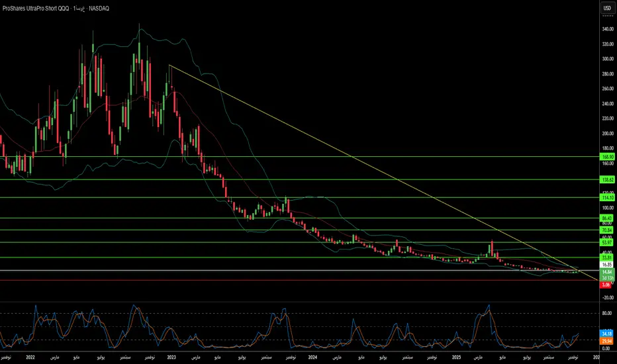617x364 pixels.
Task: Open the USD currency selector
Action: [606, 9]
